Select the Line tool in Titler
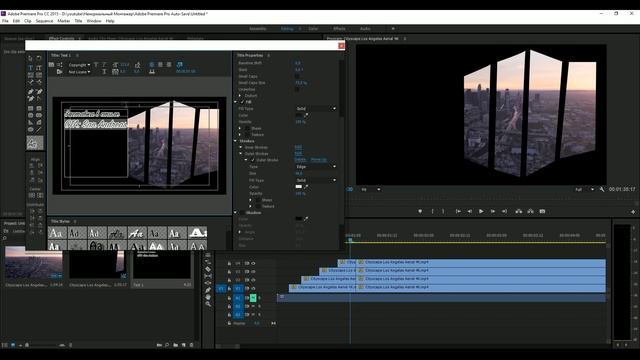 (x=39, y=129)
